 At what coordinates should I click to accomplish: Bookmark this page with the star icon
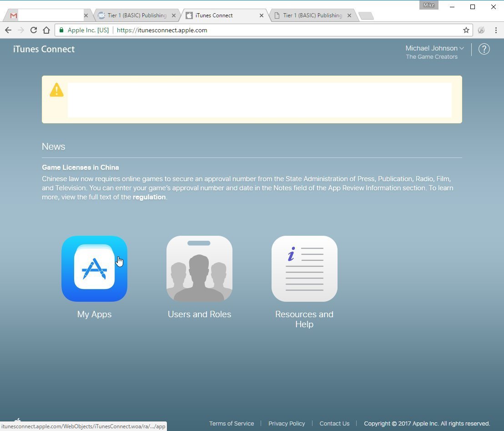(466, 30)
